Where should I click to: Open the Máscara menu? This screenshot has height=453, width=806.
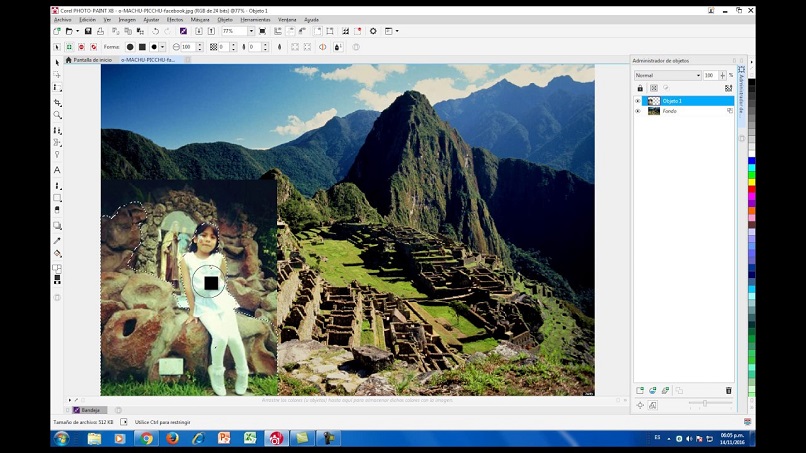tap(200, 20)
